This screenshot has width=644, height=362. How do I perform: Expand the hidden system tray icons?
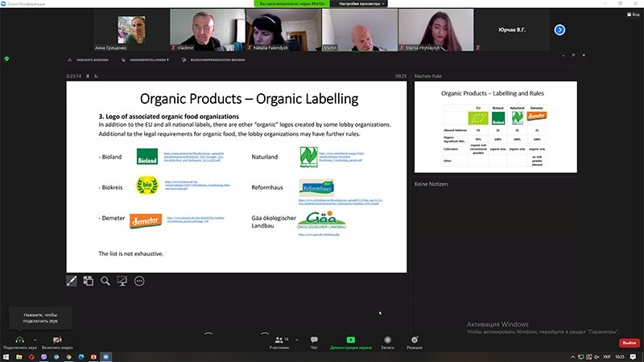point(573,357)
